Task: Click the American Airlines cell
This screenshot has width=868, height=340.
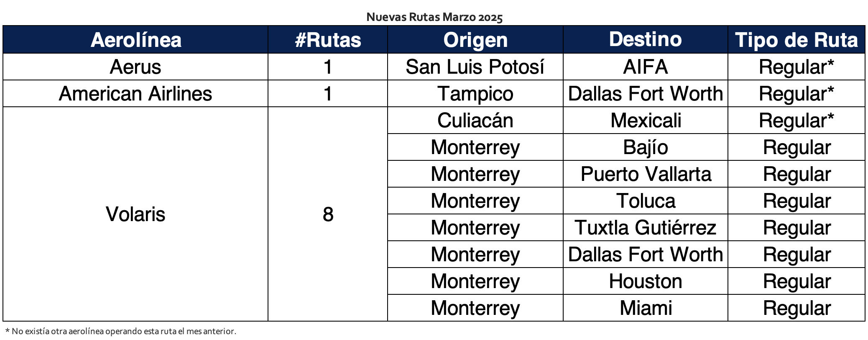Action: pos(135,94)
